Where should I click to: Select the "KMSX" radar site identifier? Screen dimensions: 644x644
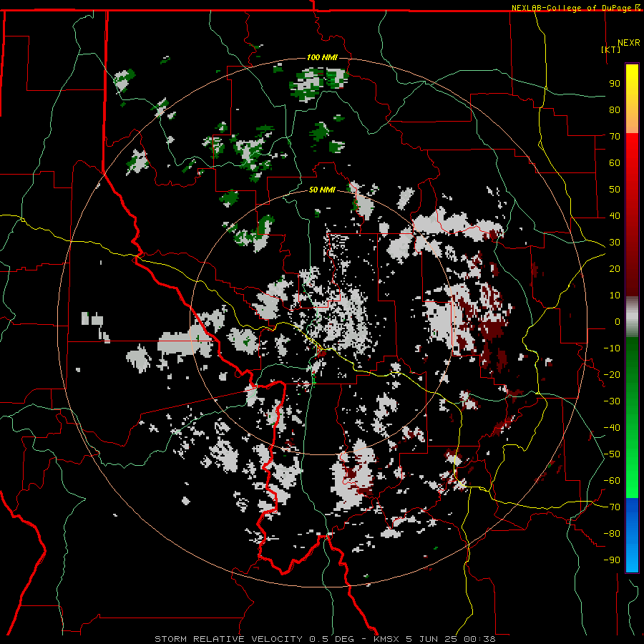(x=386, y=639)
